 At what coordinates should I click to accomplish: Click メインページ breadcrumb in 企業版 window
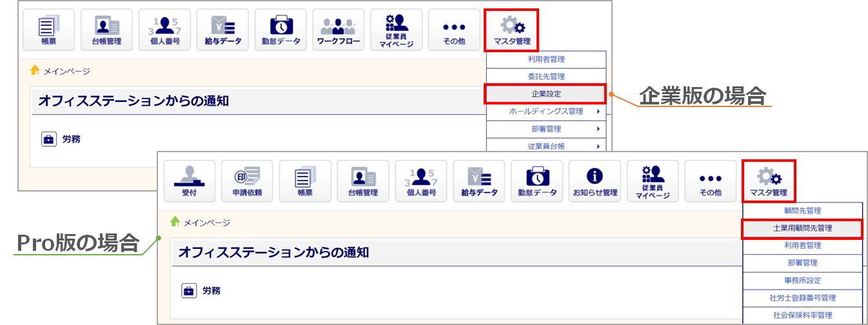click(x=66, y=71)
